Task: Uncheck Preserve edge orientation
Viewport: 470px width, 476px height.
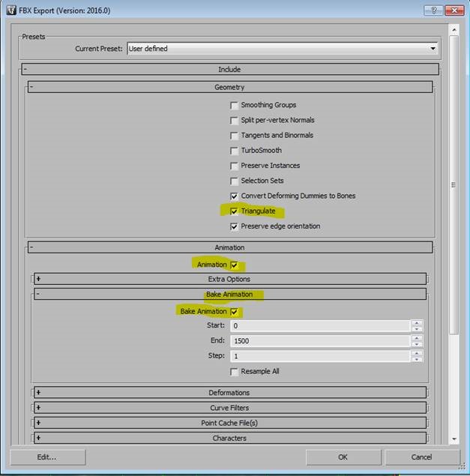Action: 234,226
